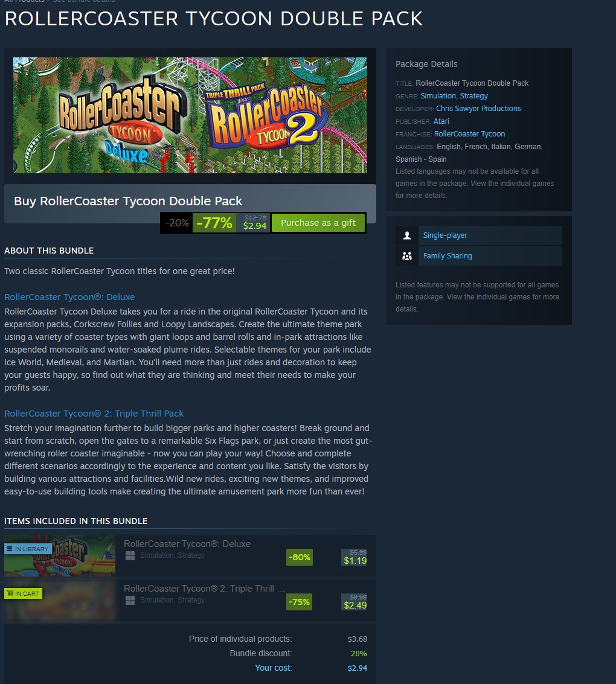Click the -75% discount badge
Viewport: 616px width, 684px height.
[x=300, y=602]
